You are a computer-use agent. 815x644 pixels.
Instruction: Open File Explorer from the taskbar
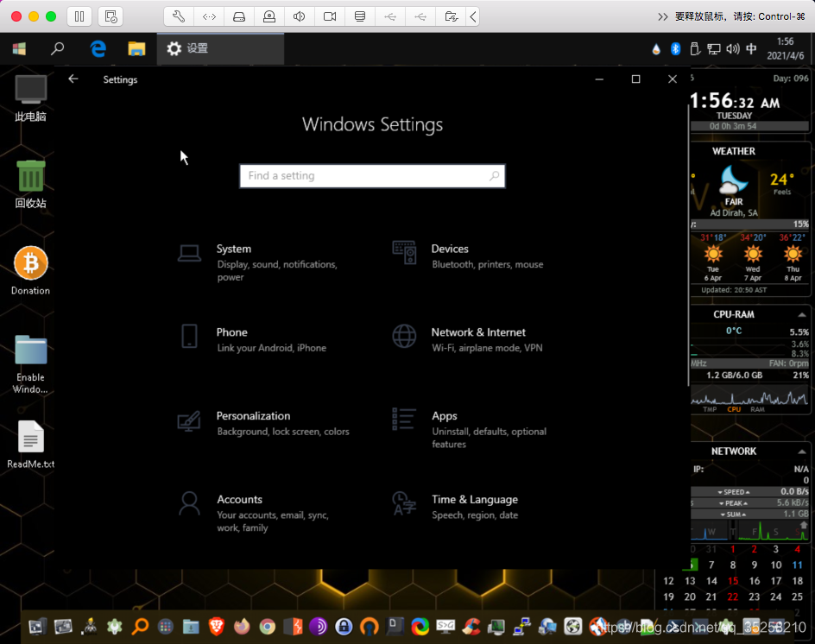click(136, 49)
